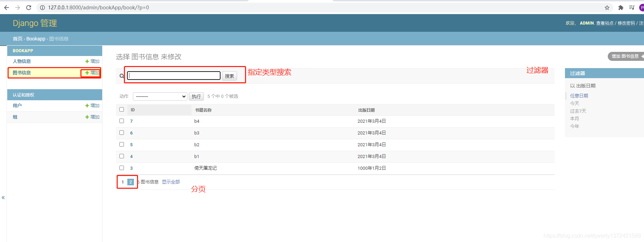This screenshot has width=644, height=242.
Task: Go to 首页 in breadcrumb
Action: pyautogui.click(x=18, y=39)
